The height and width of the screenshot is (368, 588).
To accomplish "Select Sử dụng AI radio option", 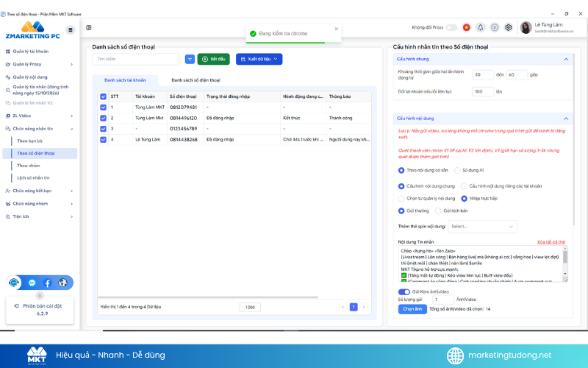I will click(x=456, y=170).
